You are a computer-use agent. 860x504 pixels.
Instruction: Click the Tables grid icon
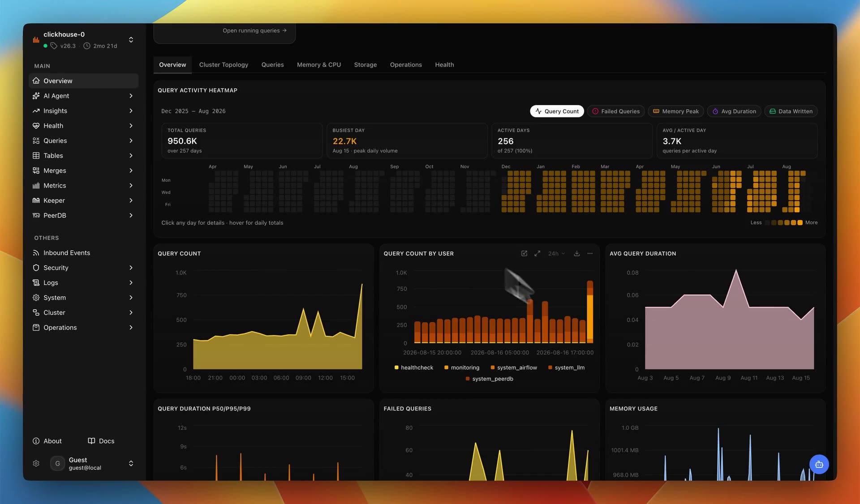(x=36, y=155)
